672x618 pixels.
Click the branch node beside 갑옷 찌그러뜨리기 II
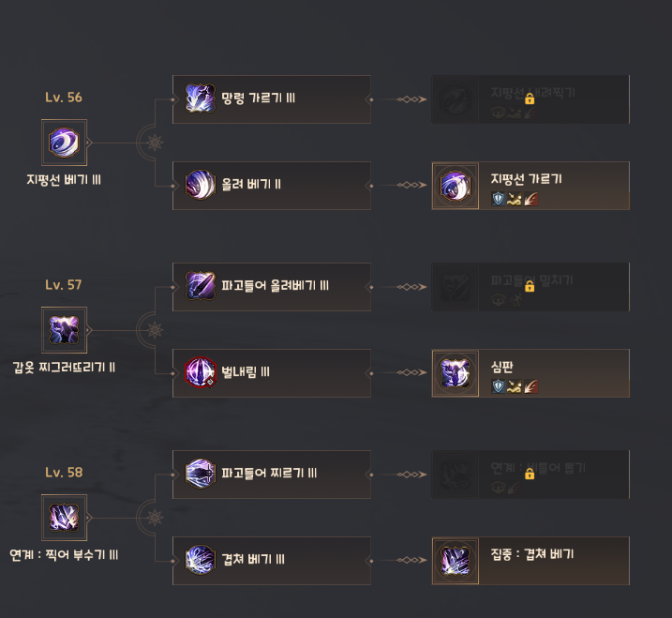(x=155, y=330)
